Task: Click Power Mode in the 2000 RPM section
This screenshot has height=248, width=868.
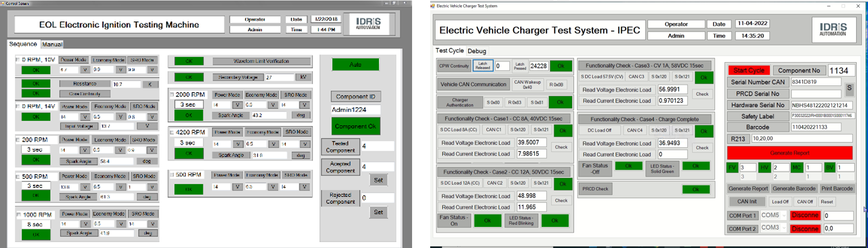Action: (227, 95)
